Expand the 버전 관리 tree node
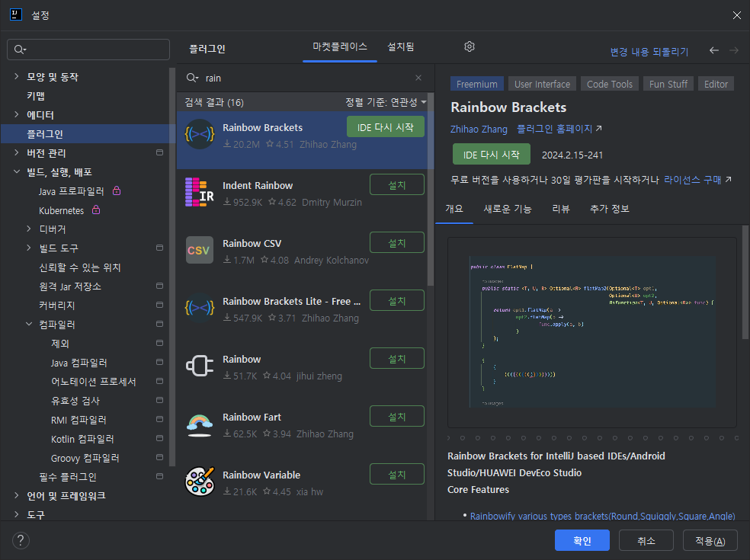The image size is (750, 560). [17, 152]
